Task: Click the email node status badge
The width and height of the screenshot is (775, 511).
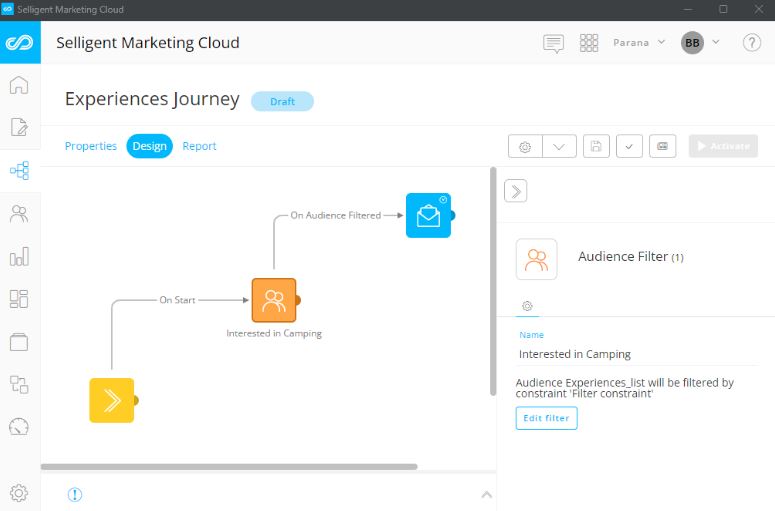Action: coord(443,200)
